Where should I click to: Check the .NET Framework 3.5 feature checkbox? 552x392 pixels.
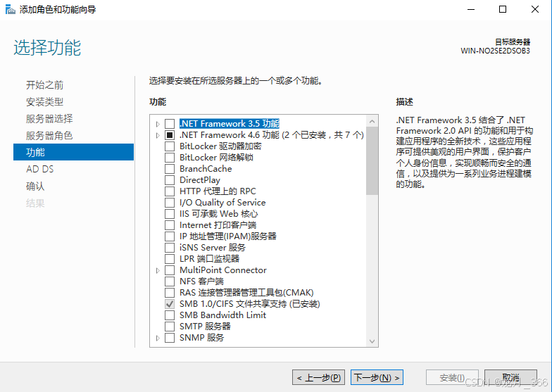click(x=170, y=124)
